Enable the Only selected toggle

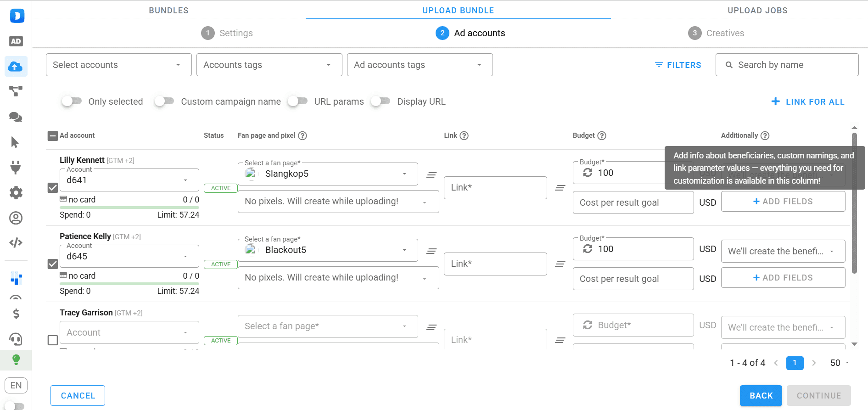click(72, 101)
